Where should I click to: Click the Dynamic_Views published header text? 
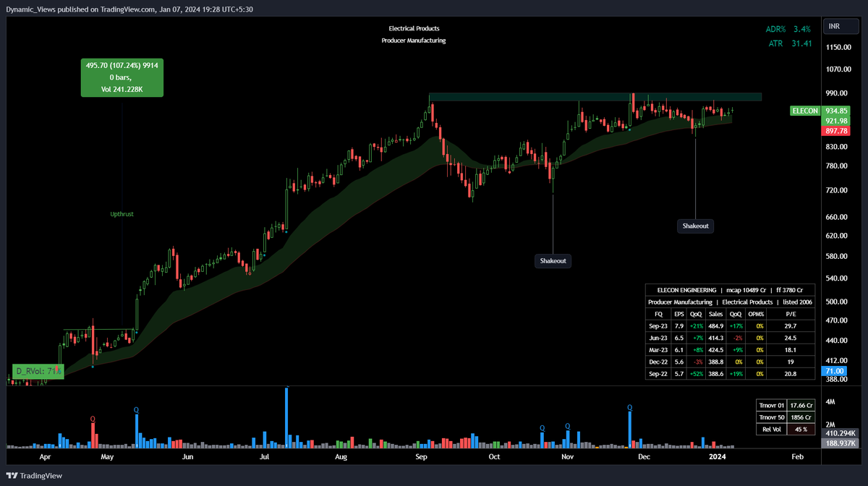[x=129, y=9]
